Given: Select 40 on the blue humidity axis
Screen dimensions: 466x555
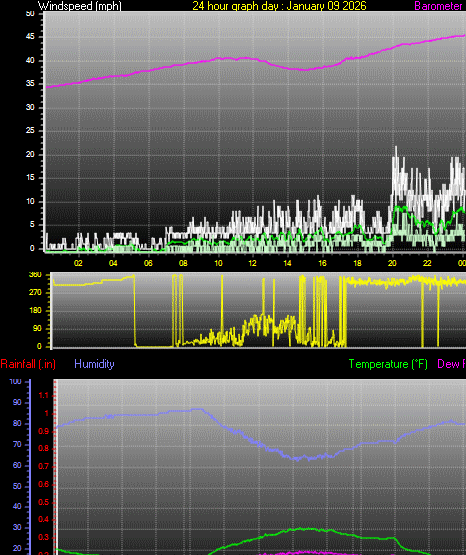Looking at the screenshot, I should 17,507.
